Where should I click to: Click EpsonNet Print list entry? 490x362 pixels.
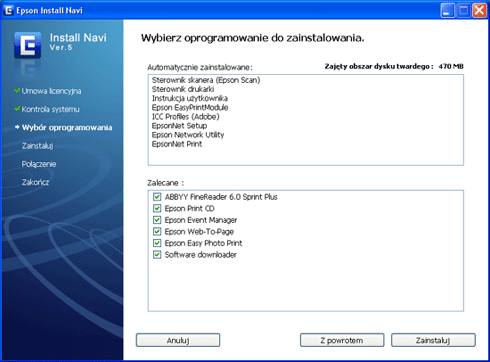pos(177,144)
